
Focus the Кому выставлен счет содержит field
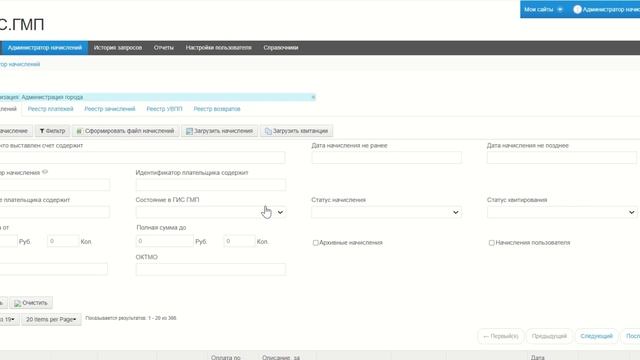coord(142,158)
